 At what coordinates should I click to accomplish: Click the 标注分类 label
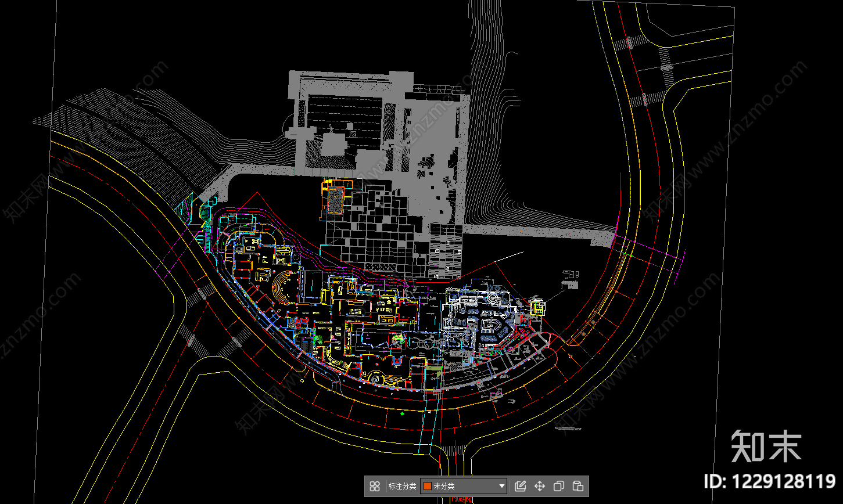(x=402, y=486)
